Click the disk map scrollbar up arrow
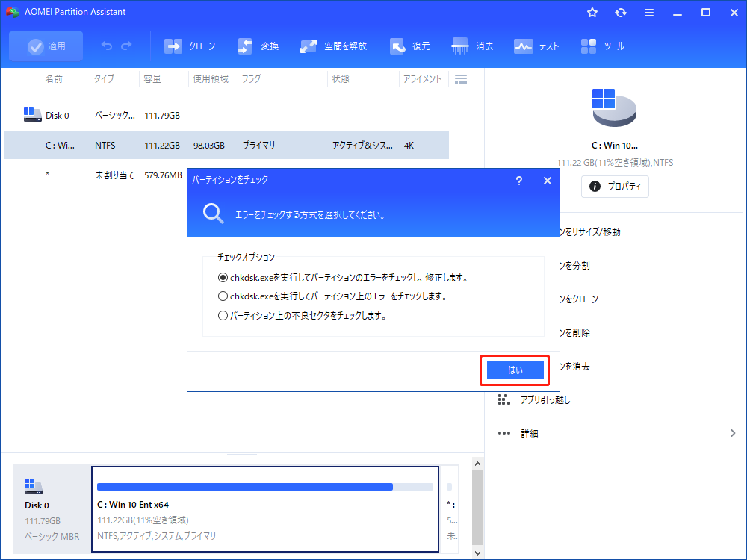 tap(478, 464)
